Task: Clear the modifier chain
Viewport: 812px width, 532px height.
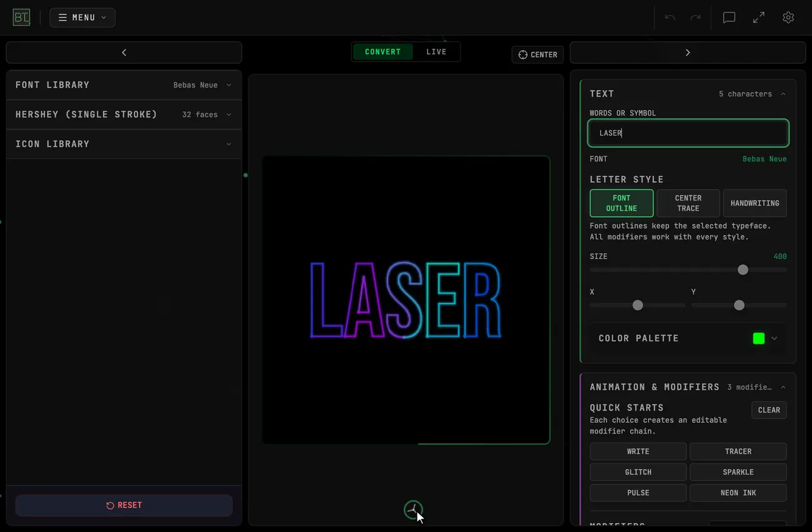Action: pyautogui.click(x=769, y=410)
